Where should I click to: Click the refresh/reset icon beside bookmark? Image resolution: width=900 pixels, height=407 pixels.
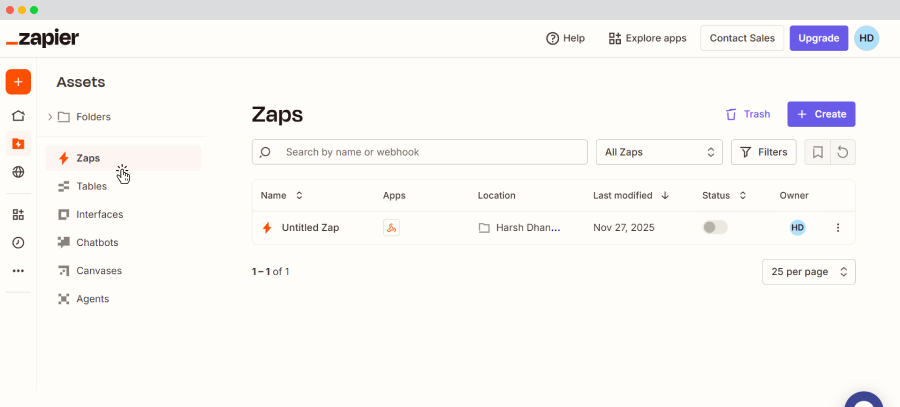(x=843, y=152)
